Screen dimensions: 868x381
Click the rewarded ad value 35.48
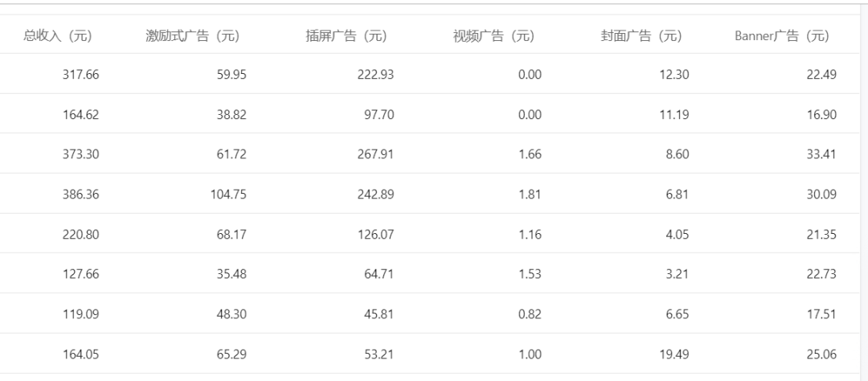pos(231,274)
